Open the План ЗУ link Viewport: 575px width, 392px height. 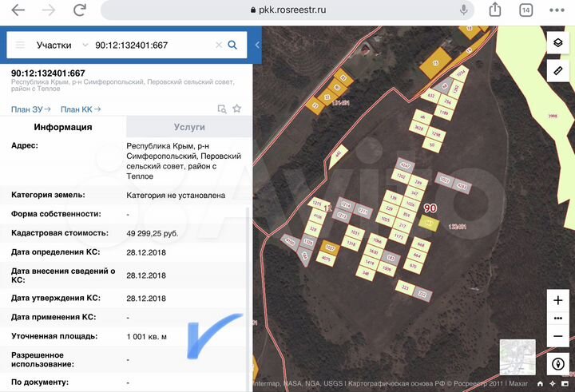31,109
